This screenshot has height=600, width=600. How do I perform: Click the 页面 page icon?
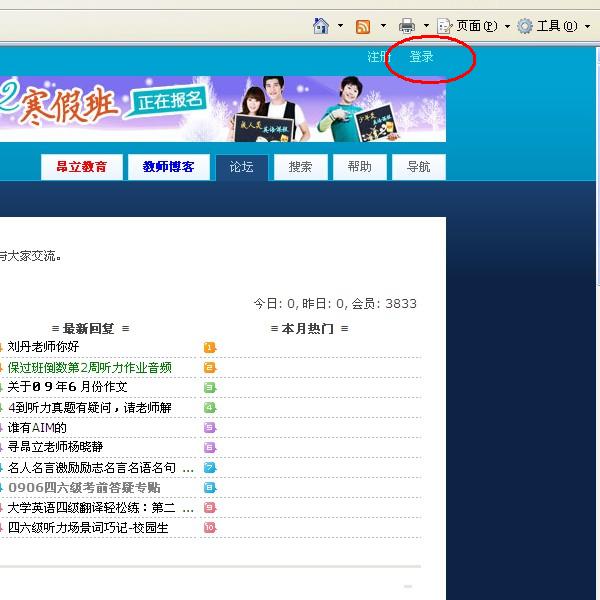(x=445, y=26)
